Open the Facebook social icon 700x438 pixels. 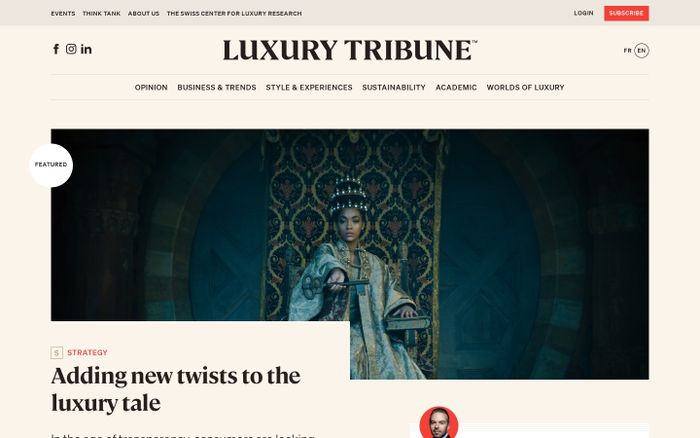point(56,49)
